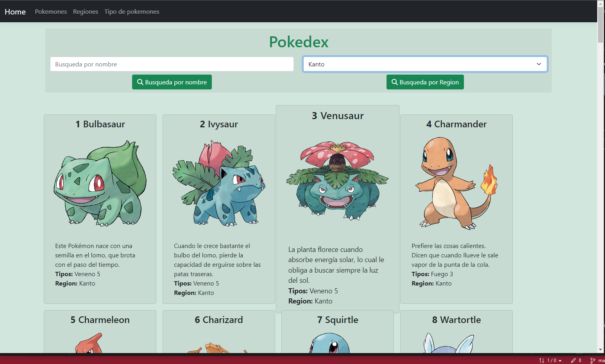The height and width of the screenshot is (364, 605).
Task: Expand the 1/0 commits arrow in status bar
Action: (560, 360)
